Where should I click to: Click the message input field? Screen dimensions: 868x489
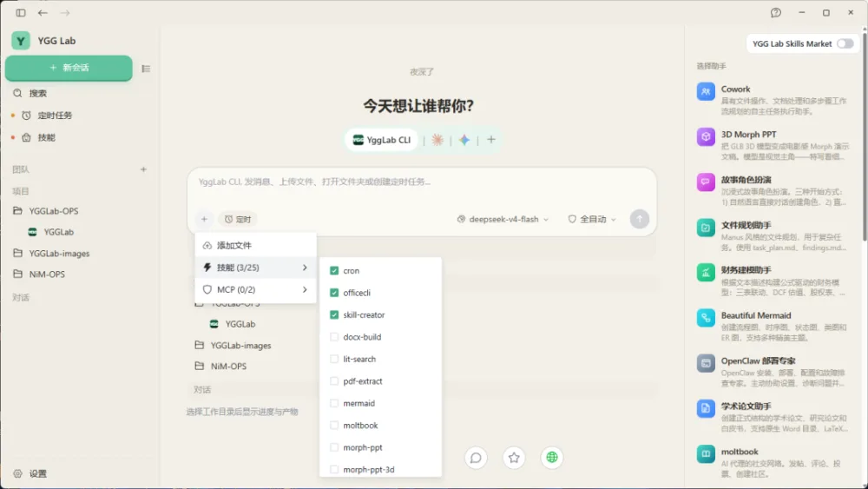click(x=422, y=188)
